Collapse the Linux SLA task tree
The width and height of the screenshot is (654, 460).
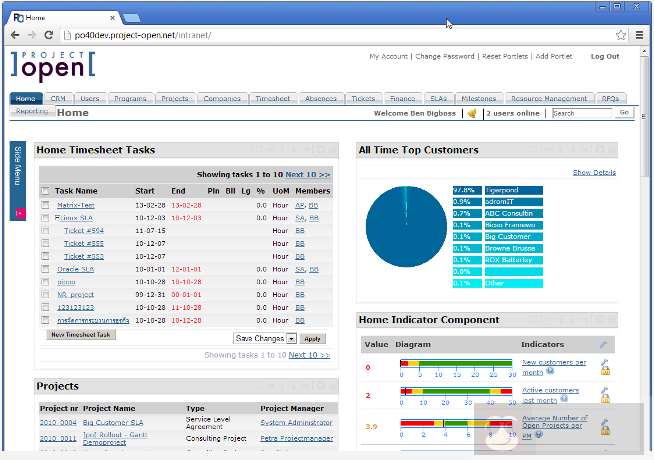(59, 217)
